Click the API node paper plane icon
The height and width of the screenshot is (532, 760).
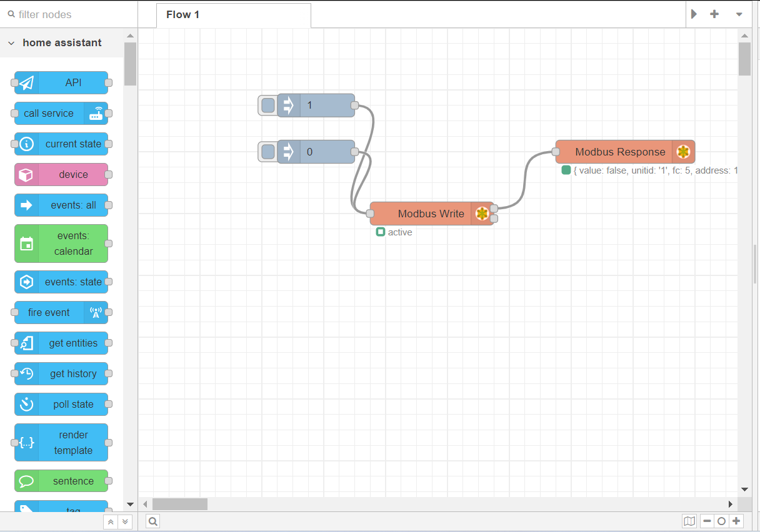click(26, 83)
